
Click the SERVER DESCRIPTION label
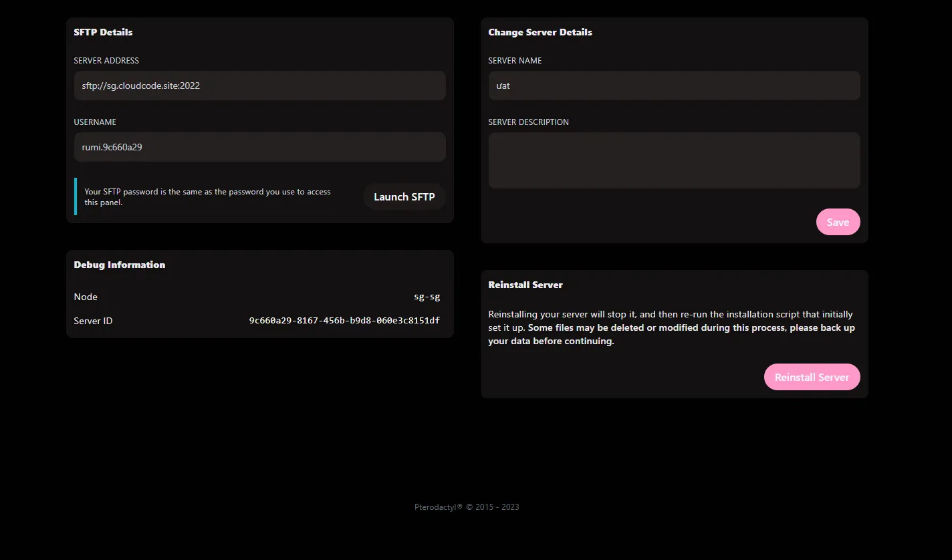(x=528, y=122)
